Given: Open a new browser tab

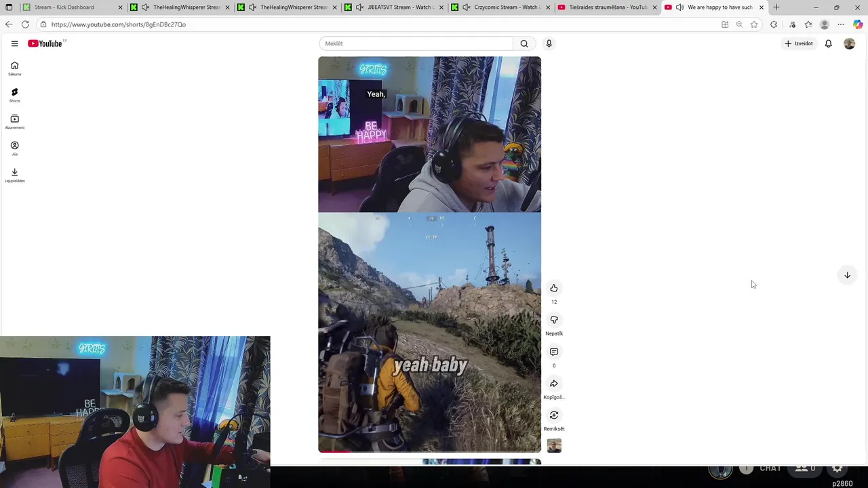Looking at the screenshot, I should tap(776, 7).
